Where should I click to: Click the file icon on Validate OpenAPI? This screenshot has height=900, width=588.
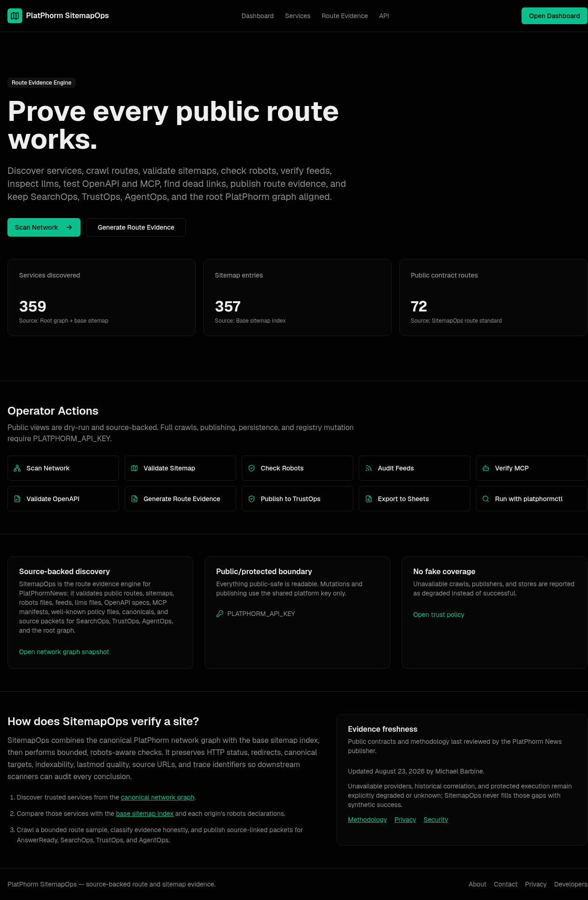tap(17, 499)
